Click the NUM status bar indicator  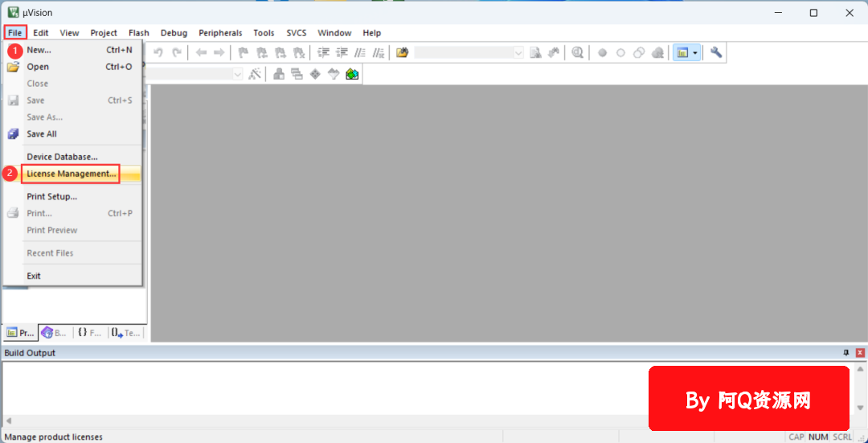(819, 437)
